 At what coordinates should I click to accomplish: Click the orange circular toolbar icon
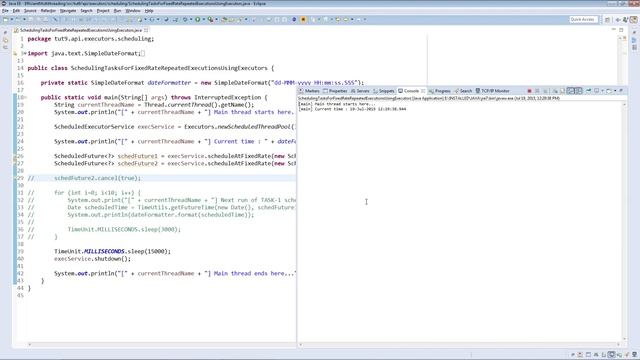click(304, 19)
